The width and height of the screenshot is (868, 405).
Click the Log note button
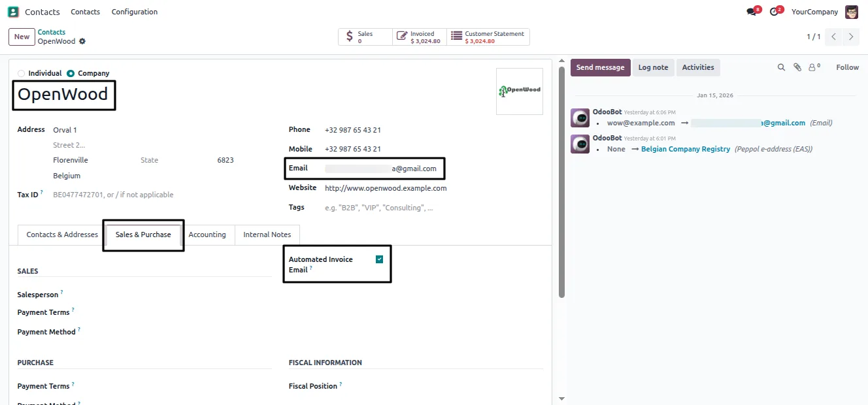(x=653, y=67)
